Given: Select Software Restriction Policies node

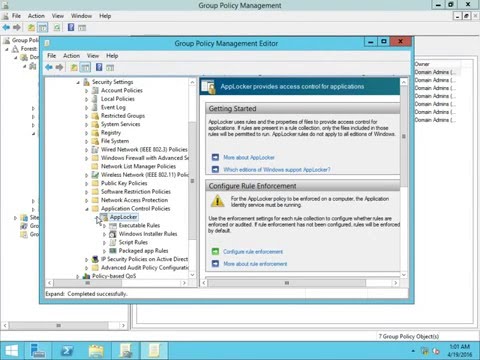Looking at the screenshot, I should [x=136, y=191].
